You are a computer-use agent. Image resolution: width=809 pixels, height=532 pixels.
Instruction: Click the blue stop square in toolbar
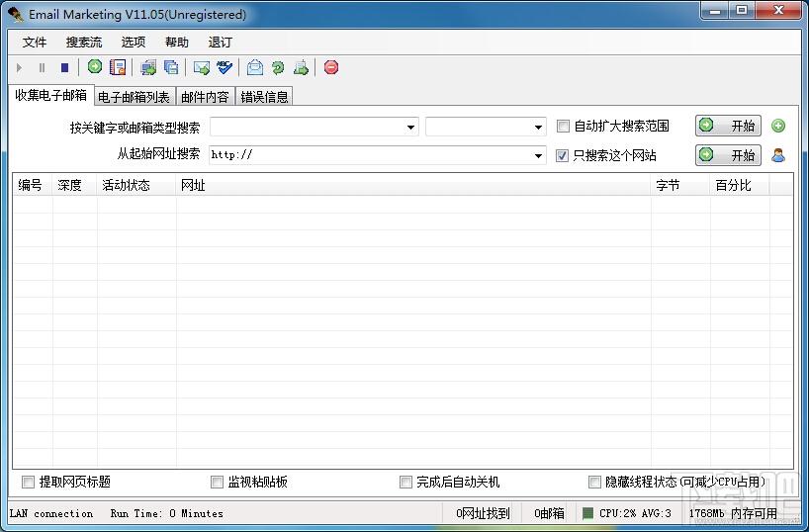click(x=65, y=67)
